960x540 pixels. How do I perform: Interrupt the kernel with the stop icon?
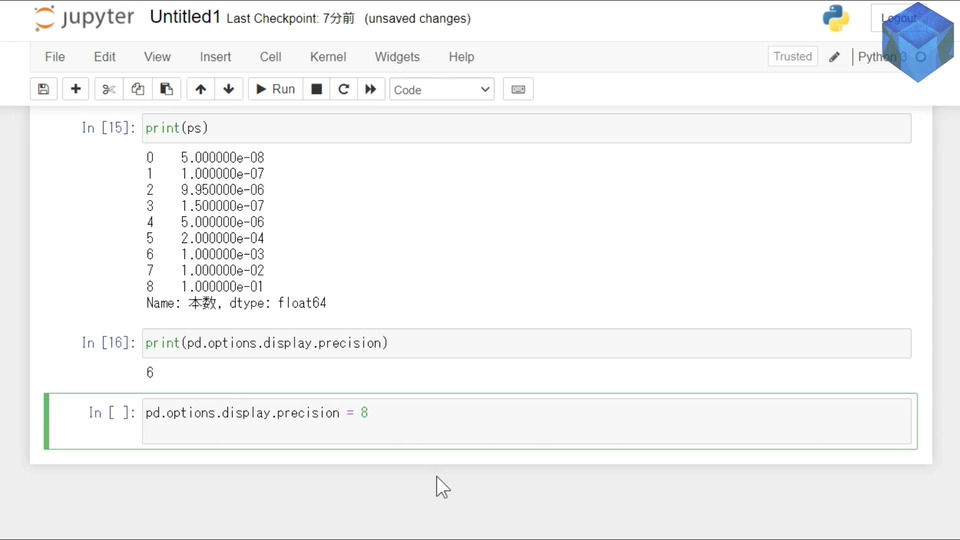(x=317, y=89)
